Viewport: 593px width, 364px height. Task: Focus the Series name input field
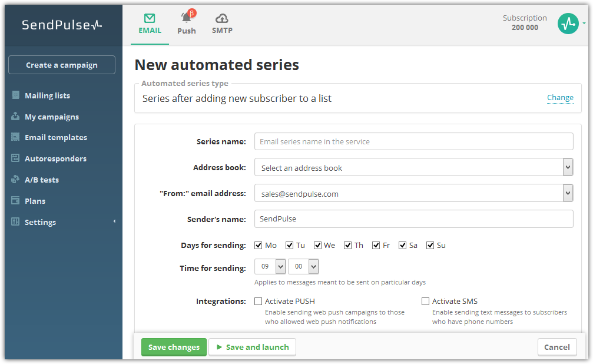[x=414, y=141]
